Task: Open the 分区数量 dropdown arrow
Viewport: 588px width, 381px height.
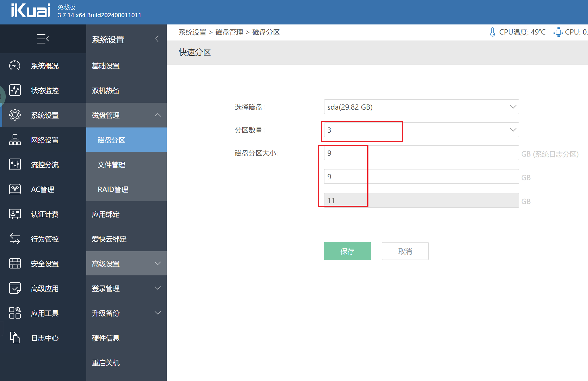Action: pyautogui.click(x=513, y=130)
